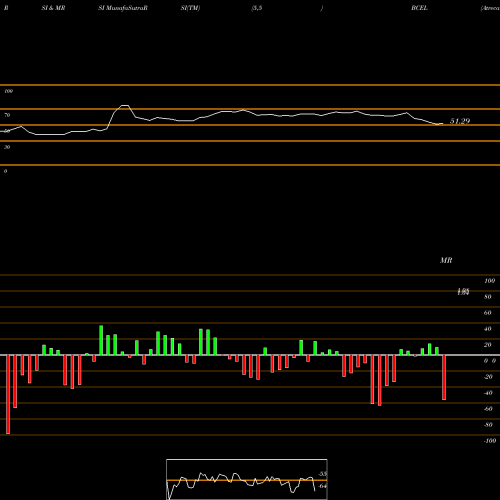Click the 100 label on the RSI panel axis
The width and height of the screenshot is (500, 500).
(8, 91)
